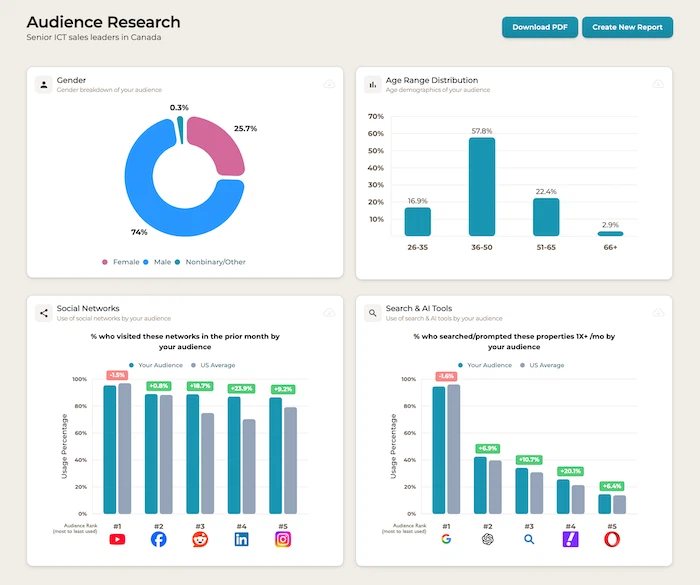This screenshot has width=700, height=585.
Task: Hide Nonbinary/Other series via legend
Action: (x=209, y=262)
